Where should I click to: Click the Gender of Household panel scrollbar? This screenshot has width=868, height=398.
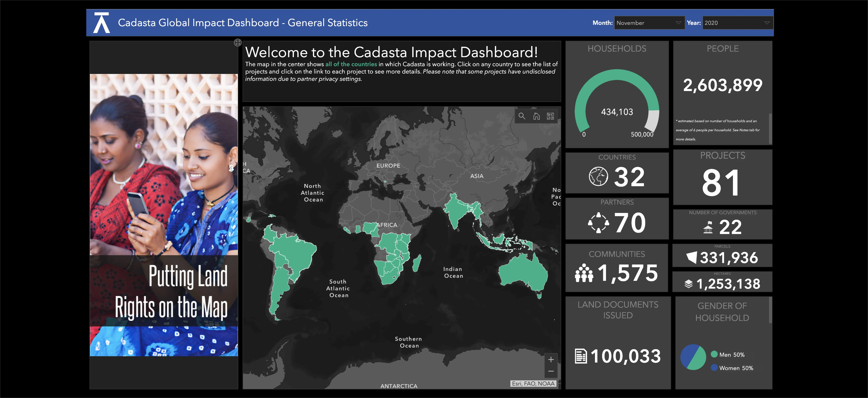pyautogui.click(x=770, y=310)
